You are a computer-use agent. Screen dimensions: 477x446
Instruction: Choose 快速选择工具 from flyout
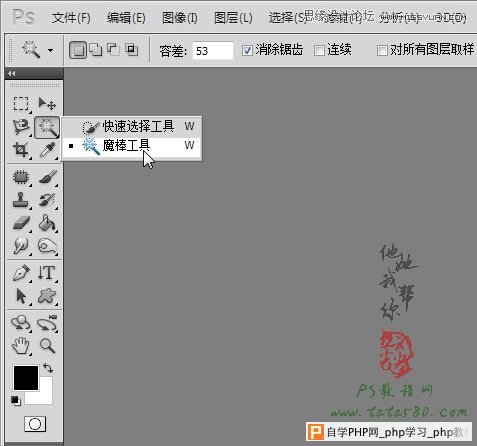pyautogui.click(x=132, y=126)
